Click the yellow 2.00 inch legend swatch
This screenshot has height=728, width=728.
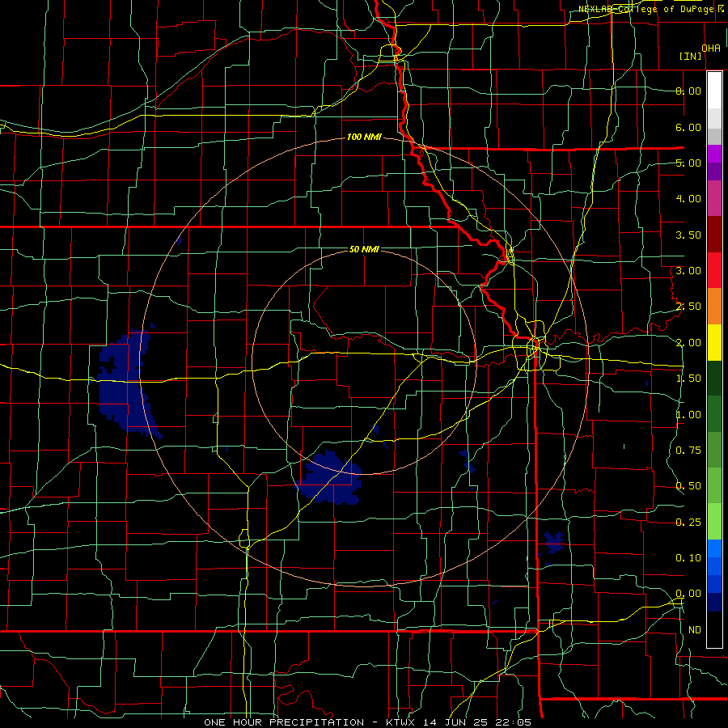714,342
